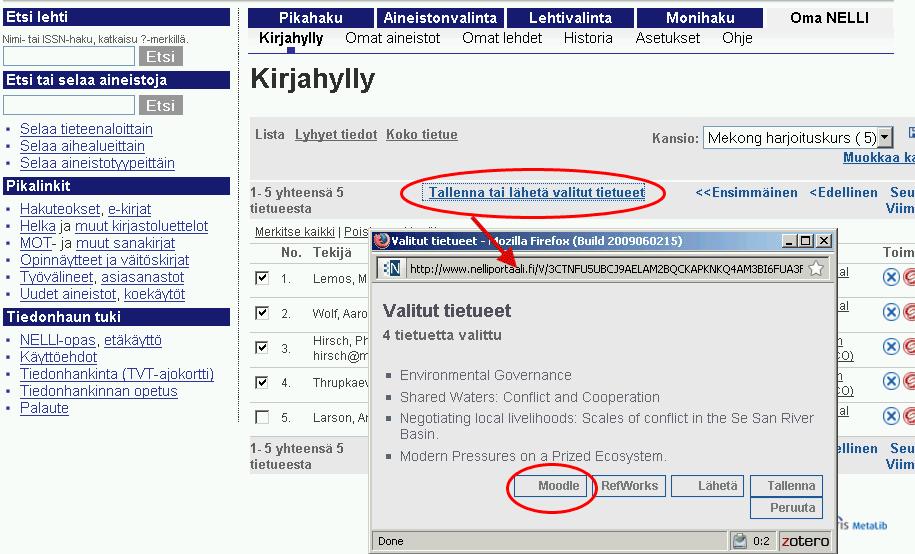Open the e-kirjat link
915x554 pixels.
[130, 209]
